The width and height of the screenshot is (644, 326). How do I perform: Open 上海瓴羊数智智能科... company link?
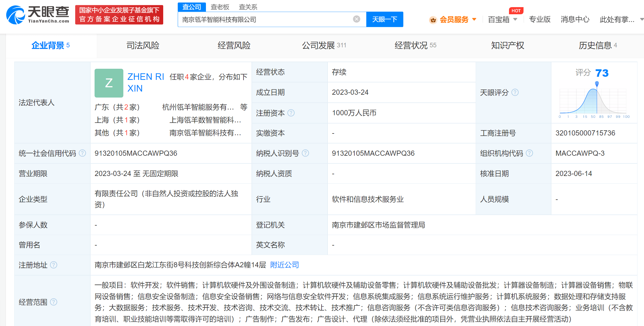(x=205, y=120)
